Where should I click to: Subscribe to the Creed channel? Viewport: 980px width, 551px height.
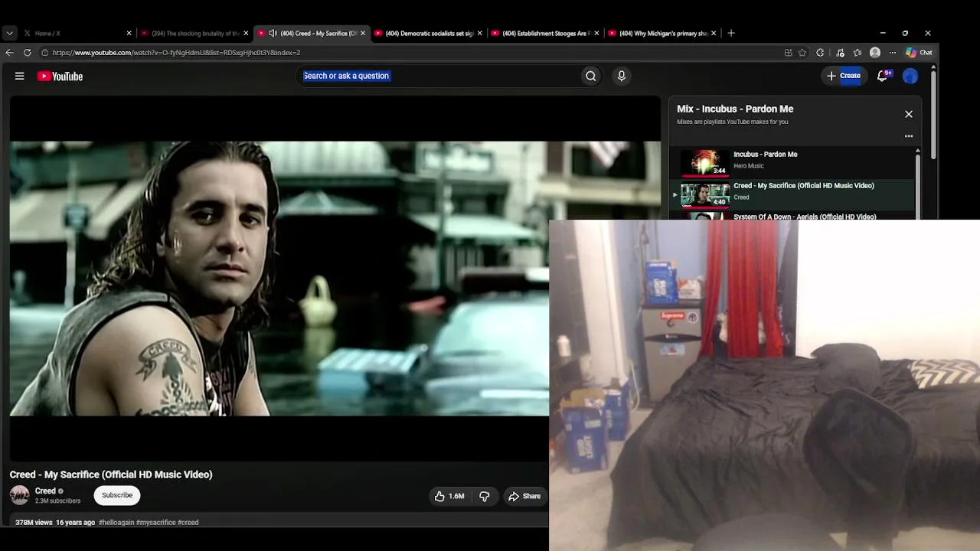pos(117,495)
